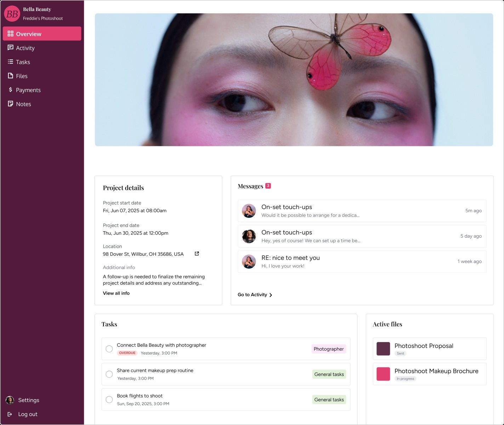Open the Notes page
504x425 pixels.
pyautogui.click(x=42, y=104)
